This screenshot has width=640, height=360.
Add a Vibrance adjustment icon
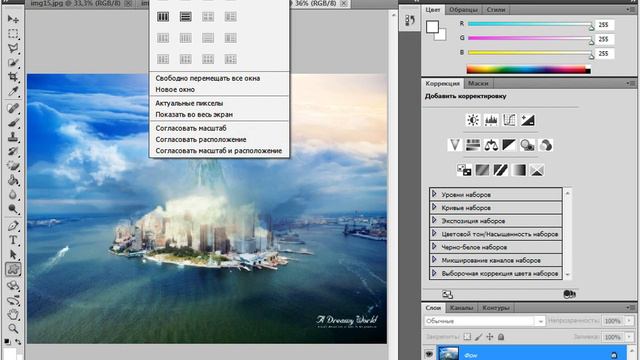click(455, 145)
